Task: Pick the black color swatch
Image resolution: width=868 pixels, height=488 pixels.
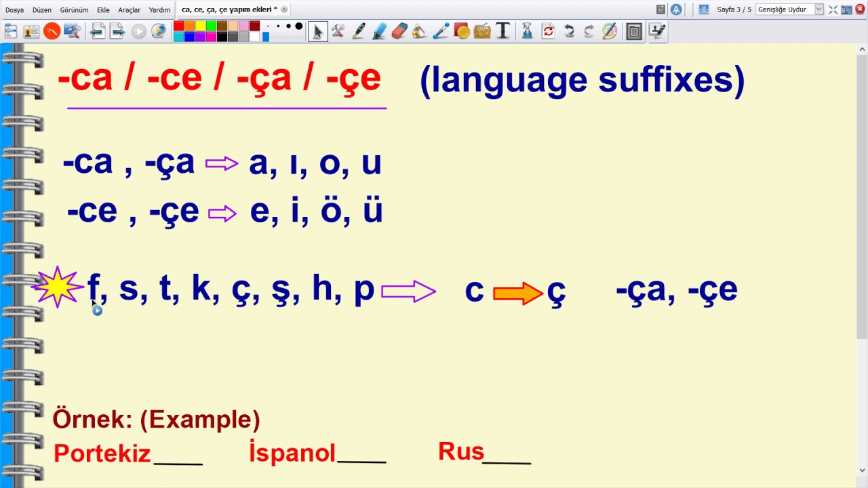Action: pos(222,37)
